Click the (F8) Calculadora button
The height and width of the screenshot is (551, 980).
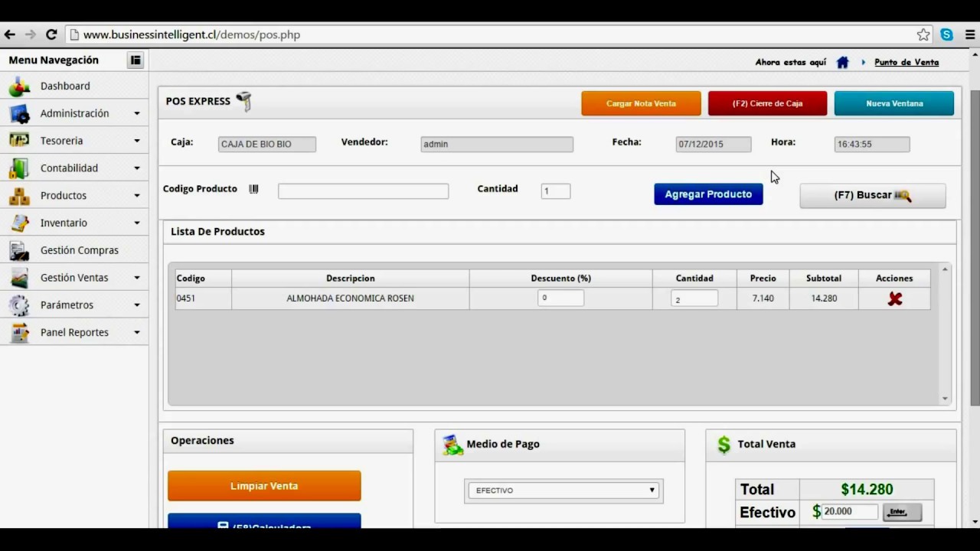pyautogui.click(x=264, y=521)
